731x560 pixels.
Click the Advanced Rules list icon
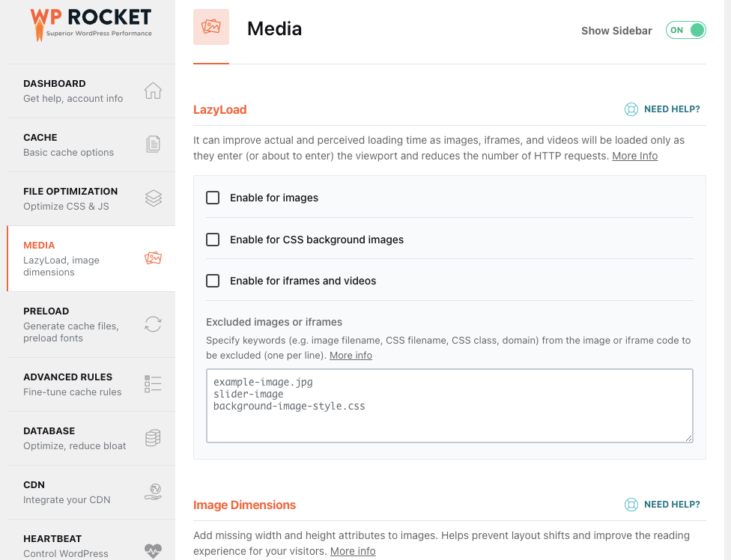tap(153, 384)
